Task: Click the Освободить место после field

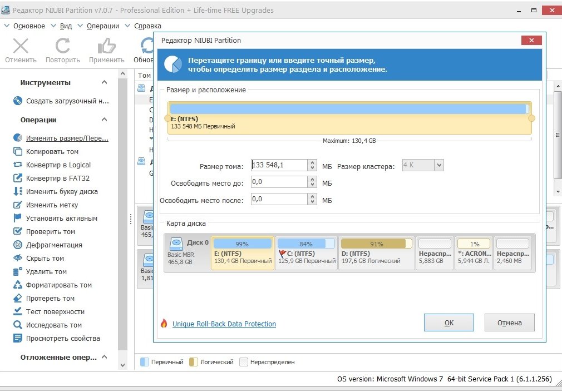Action: [279, 199]
